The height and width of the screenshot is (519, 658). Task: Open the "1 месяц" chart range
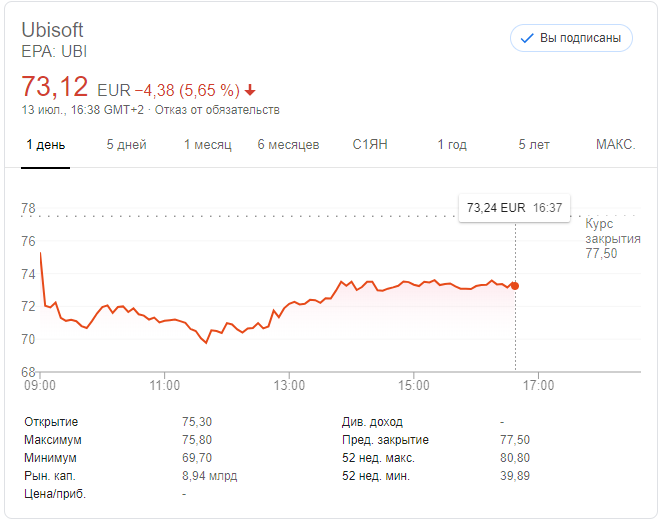(x=207, y=145)
